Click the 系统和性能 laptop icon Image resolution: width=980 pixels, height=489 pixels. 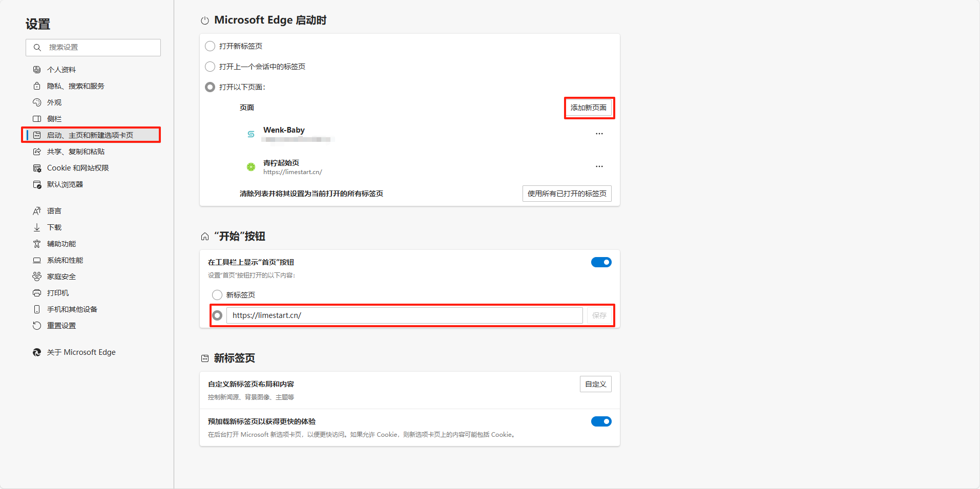(37, 260)
